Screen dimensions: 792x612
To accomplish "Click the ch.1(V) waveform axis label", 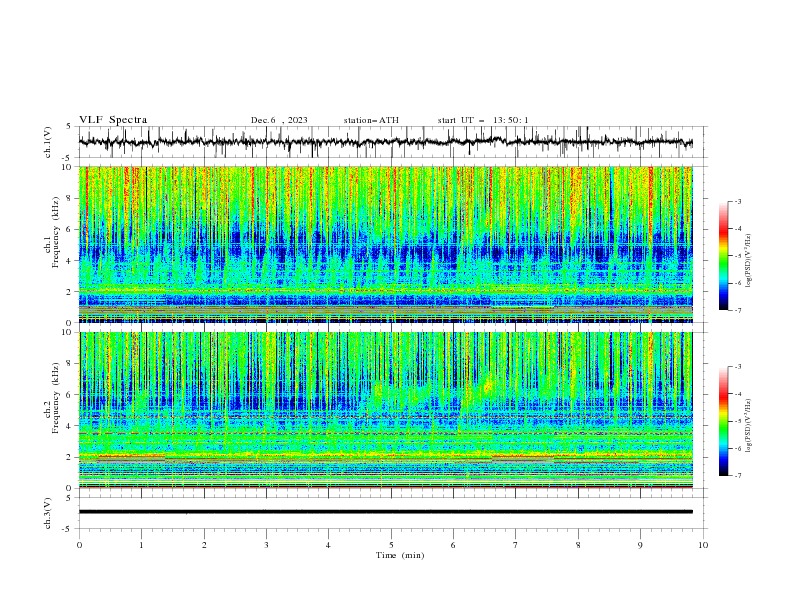I will point(48,142).
